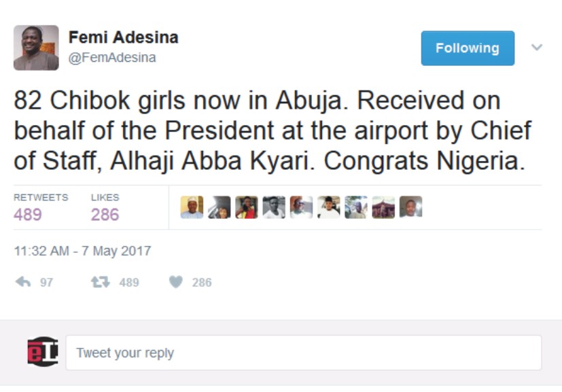Open the 11:32 AM - 7 May 2017 timestamp
The image size is (562, 392).
(x=82, y=251)
